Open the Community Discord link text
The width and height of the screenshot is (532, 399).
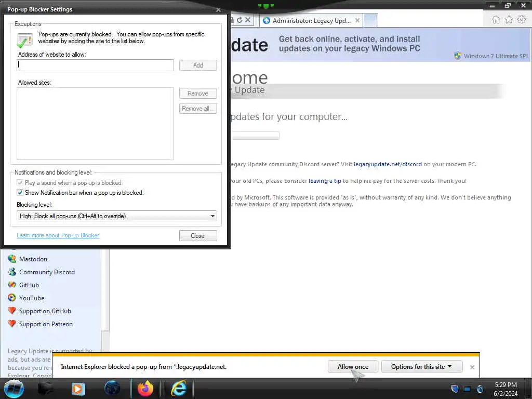tap(47, 272)
